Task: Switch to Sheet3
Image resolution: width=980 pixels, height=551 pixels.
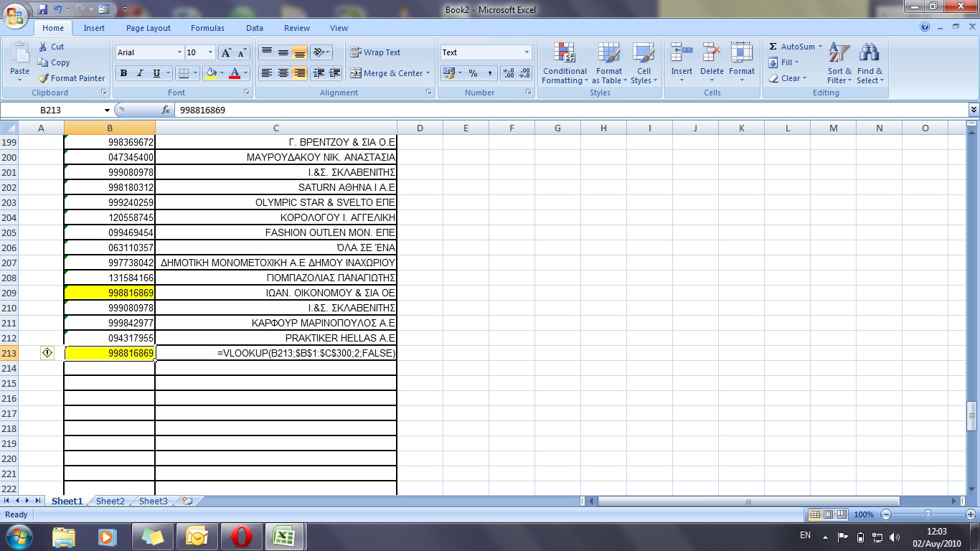Action: (154, 501)
